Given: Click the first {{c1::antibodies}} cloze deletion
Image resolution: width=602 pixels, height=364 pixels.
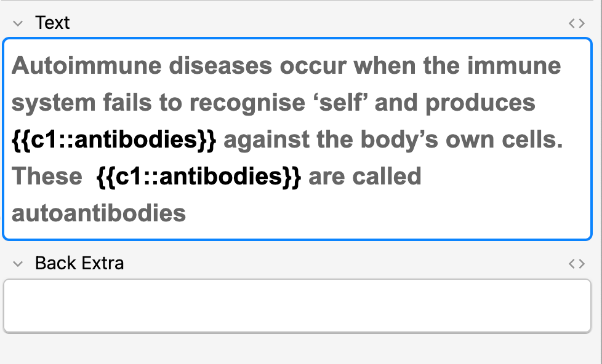Looking at the screenshot, I should (x=114, y=140).
